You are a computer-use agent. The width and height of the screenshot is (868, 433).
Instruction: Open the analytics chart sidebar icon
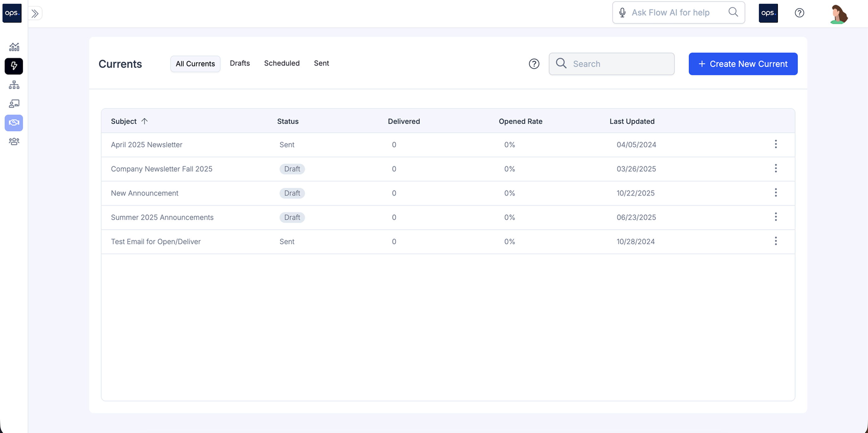[14, 47]
